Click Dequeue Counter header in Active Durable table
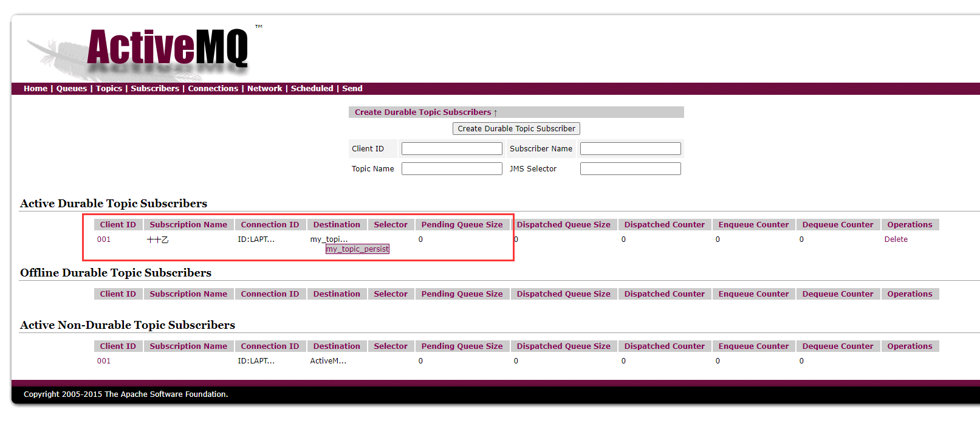 (x=837, y=225)
